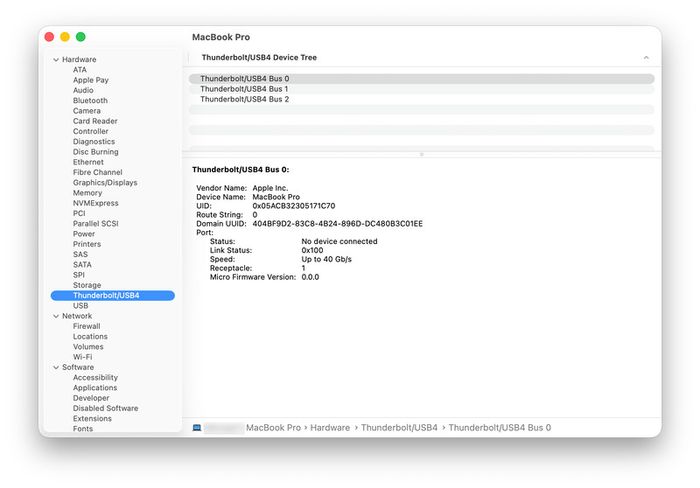Select Thunderbolt/USB4 Bus 0 row

click(421, 79)
